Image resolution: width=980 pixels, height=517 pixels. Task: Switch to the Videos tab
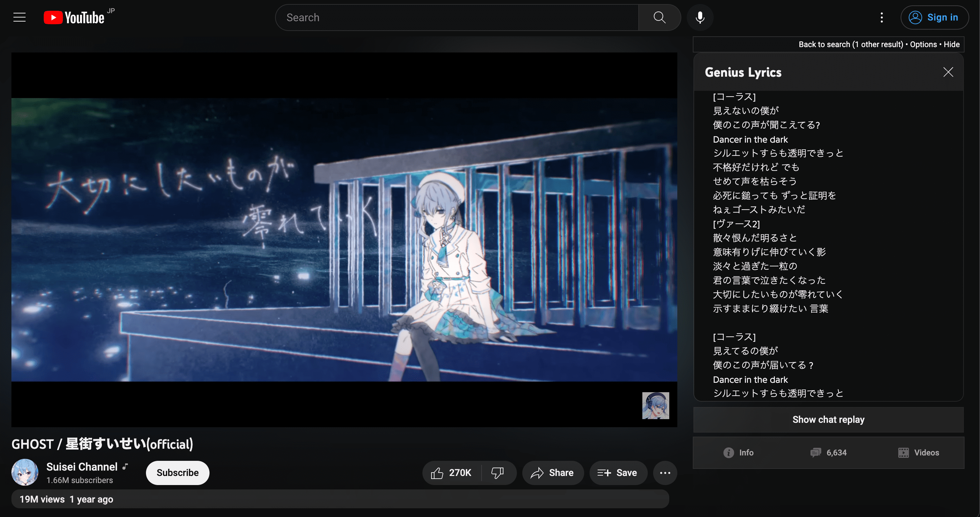click(919, 453)
